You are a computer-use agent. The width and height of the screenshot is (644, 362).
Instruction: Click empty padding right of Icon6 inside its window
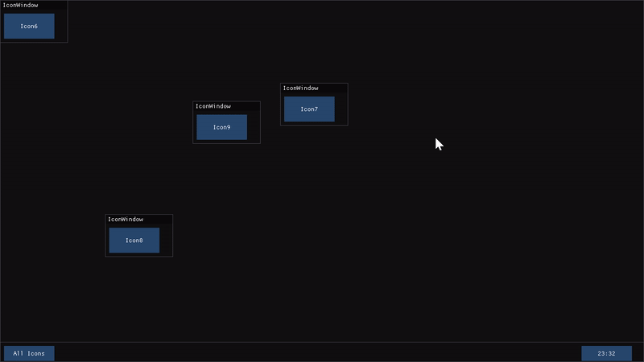coord(61,26)
